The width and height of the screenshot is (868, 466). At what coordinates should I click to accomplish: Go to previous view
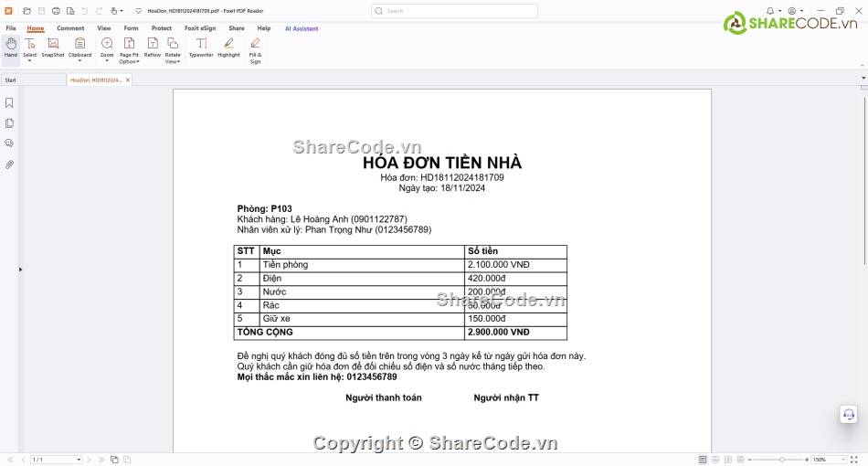[x=114, y=460]
